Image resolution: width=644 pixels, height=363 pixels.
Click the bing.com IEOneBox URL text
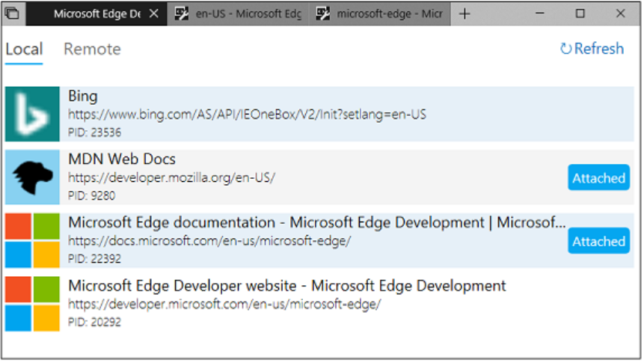[247, 115]
